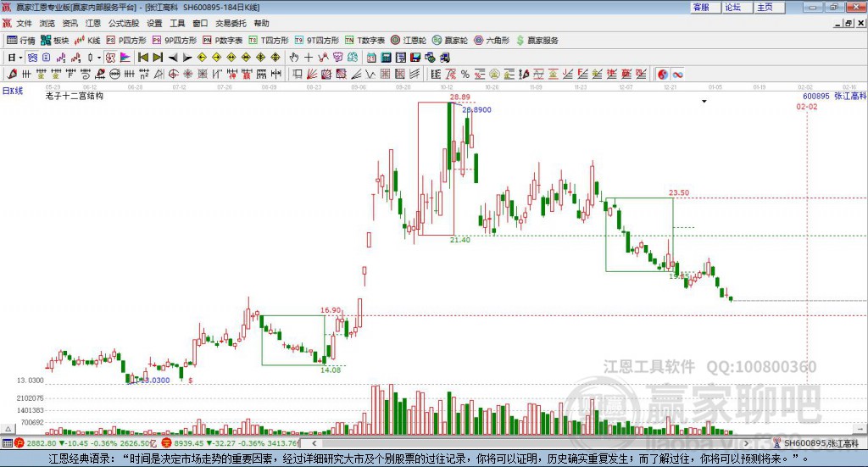Open the 9P四方形 tool
The width and height of the screenshot is (868, 467).
[x=175, y=41]
